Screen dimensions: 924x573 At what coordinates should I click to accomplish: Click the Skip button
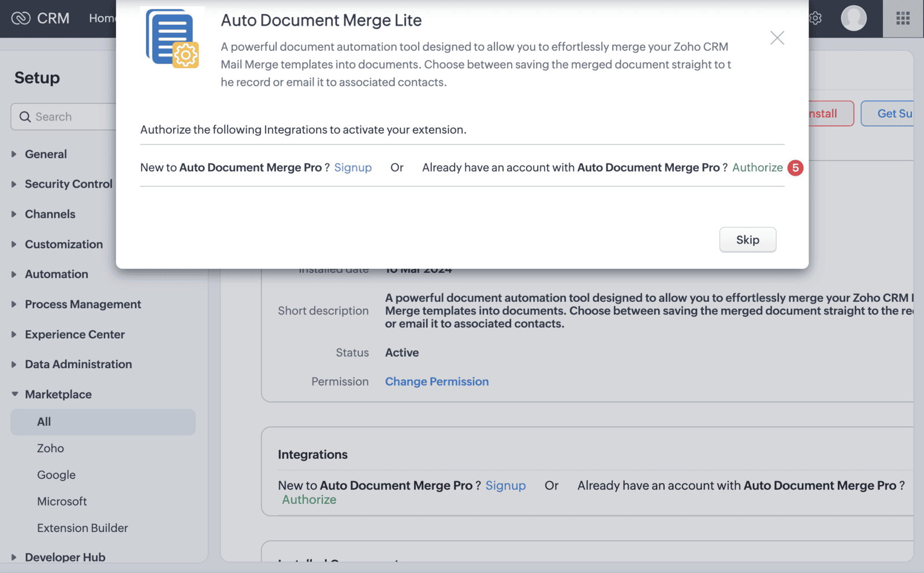pos(747,239)
